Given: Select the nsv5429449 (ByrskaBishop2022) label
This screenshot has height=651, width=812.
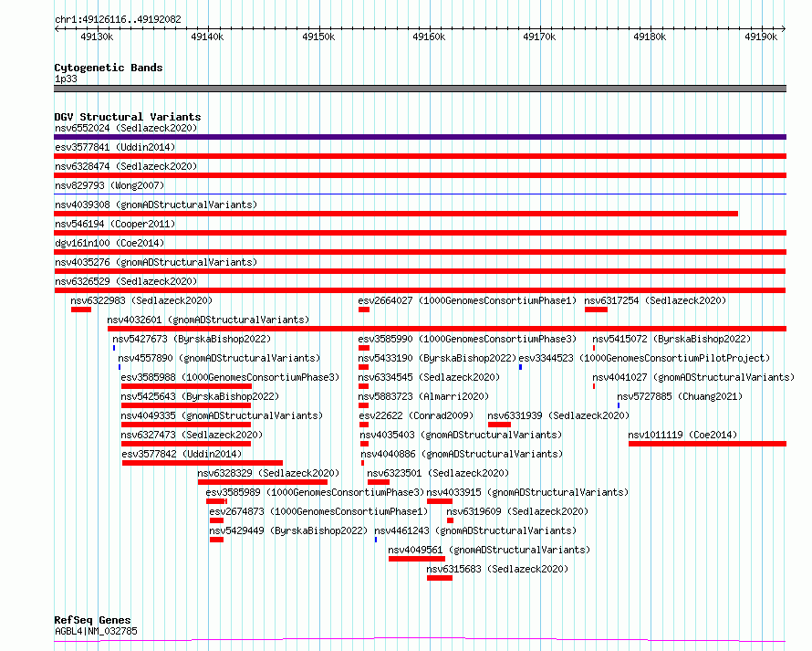Looking at the screenshot, I should click(288, 530).
